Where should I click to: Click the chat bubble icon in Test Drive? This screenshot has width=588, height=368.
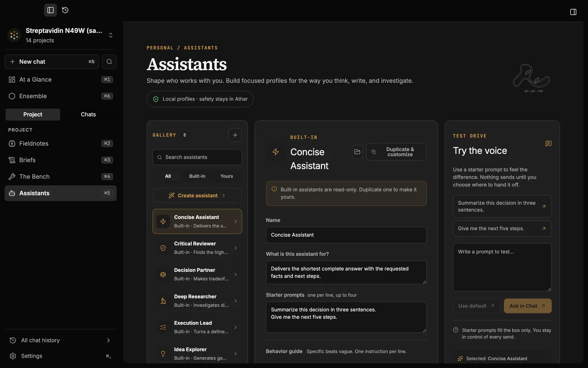548,144
